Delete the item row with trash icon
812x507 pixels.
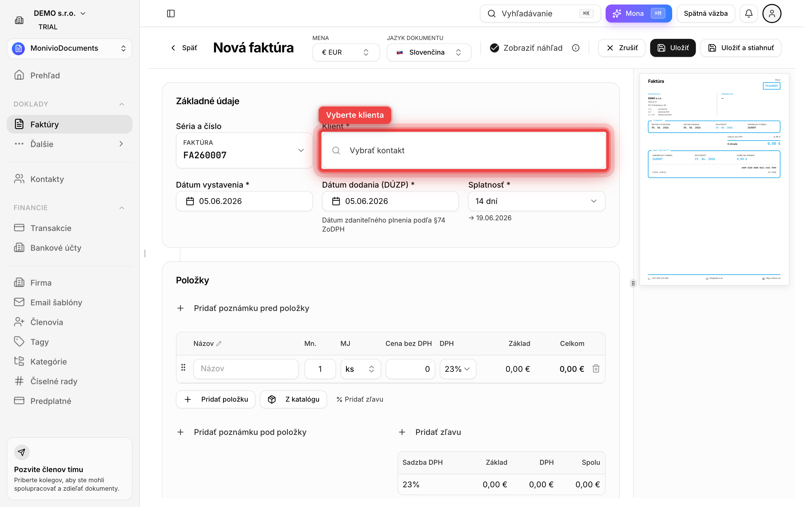[x=596, y=368]
